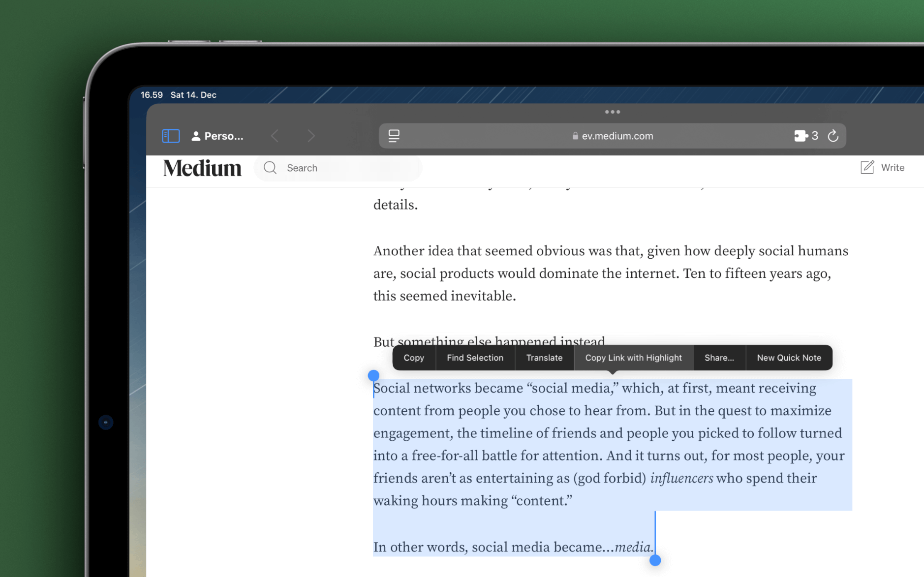Click the word "details." in the article

pos(395,205)
